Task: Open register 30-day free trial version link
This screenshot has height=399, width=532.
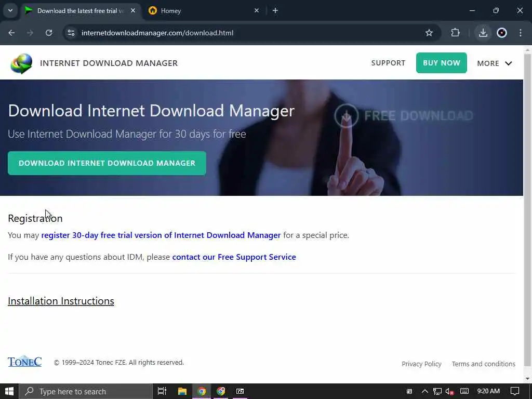Action: tap(161, 235)
